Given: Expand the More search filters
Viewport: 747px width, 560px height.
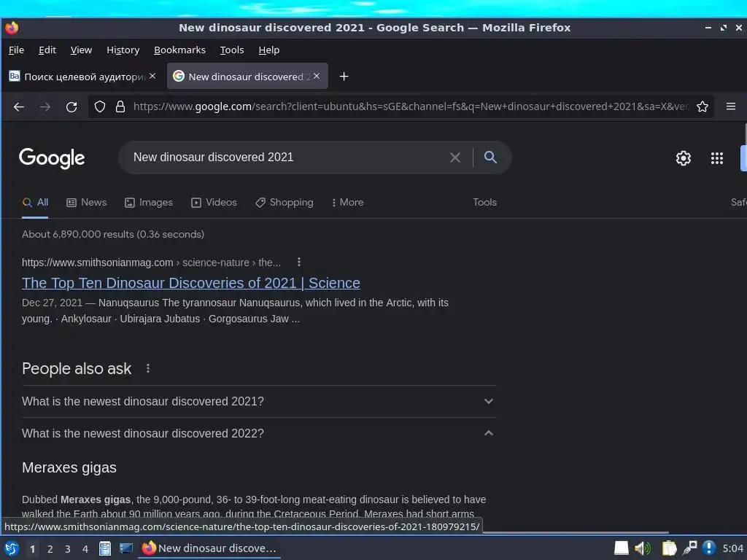Looking at the screenshot, I should pyautogui.click(x=348, y=203).
